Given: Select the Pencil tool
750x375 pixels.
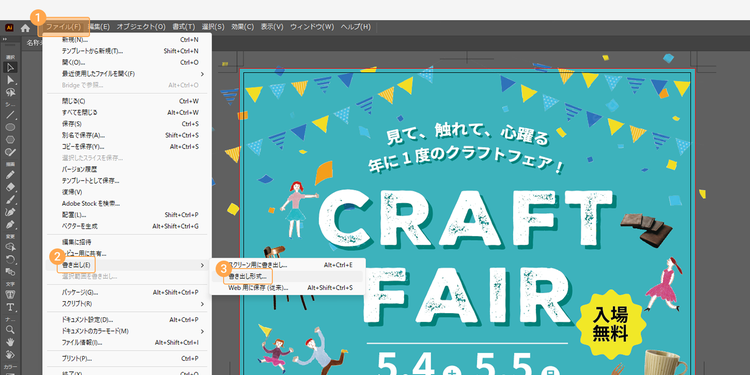Looking at the screenshot, I should click(10, 175).
